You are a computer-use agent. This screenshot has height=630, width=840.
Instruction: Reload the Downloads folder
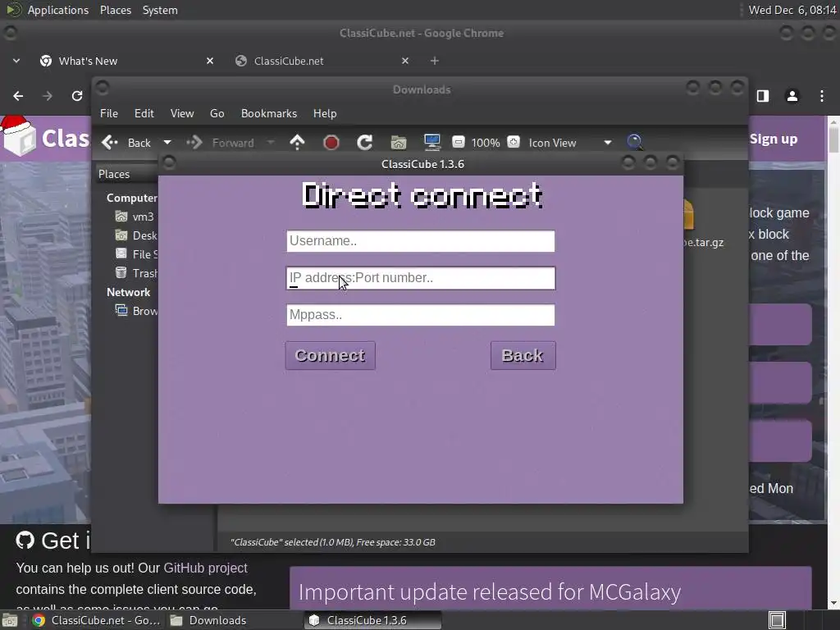click(365, 143)
